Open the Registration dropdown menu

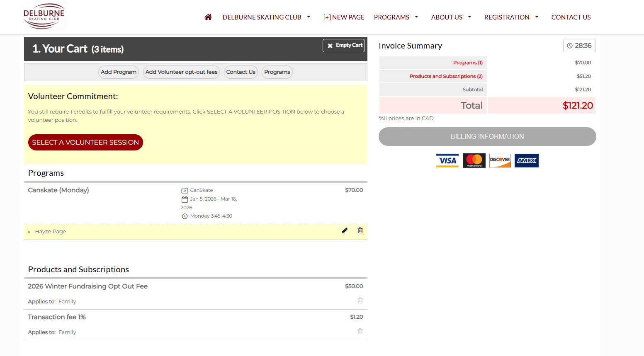click(511, 17)
